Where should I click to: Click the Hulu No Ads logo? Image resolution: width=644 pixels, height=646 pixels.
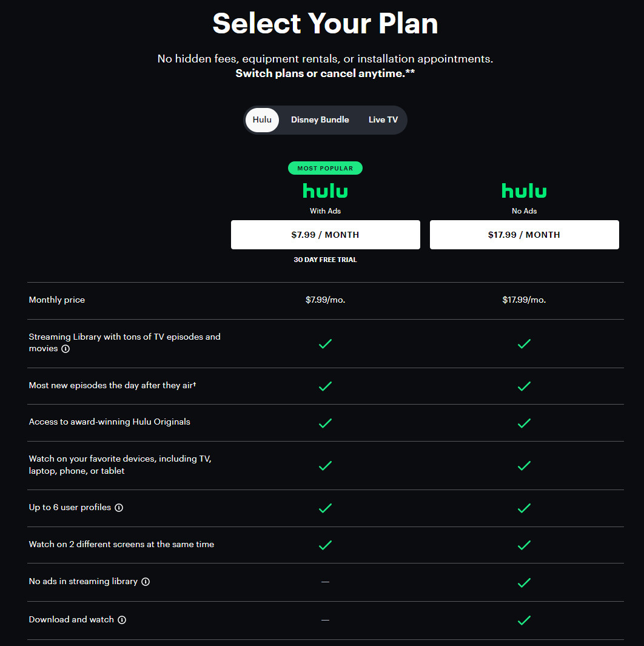click(x=524, y=191)
